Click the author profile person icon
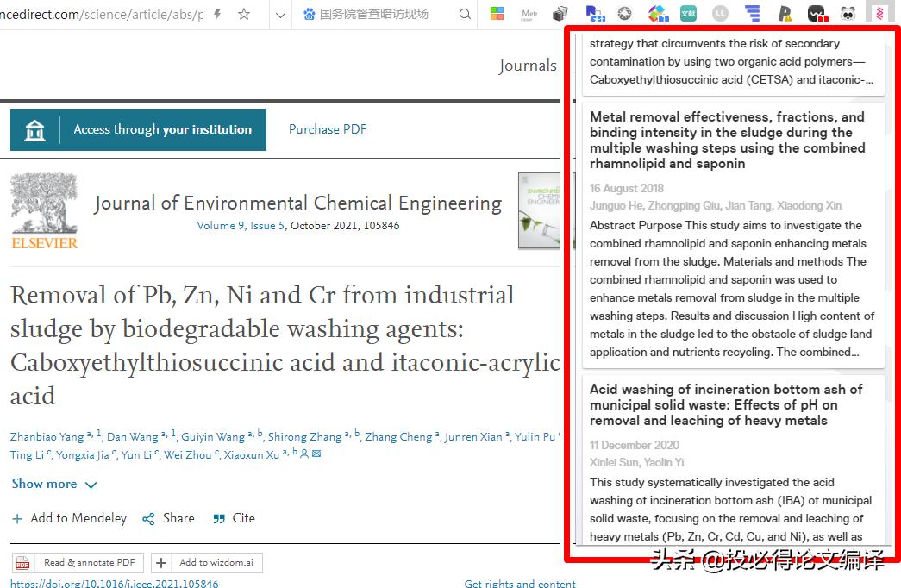 pos(303,452)
